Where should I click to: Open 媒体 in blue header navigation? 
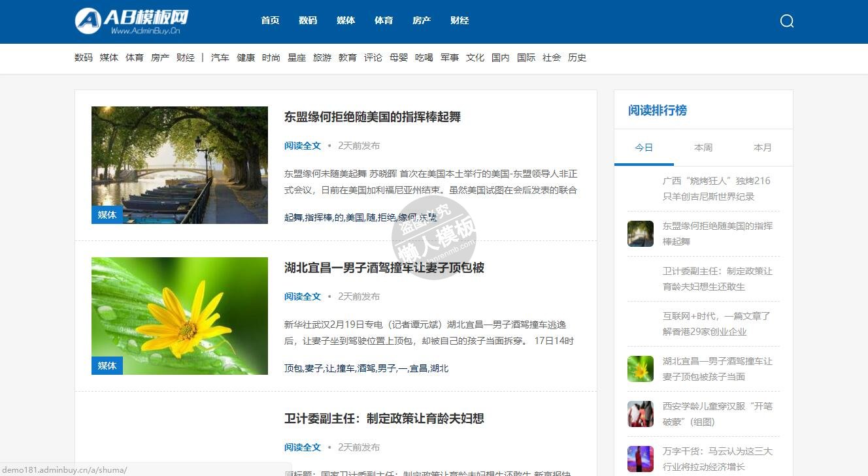coord(346,20)
